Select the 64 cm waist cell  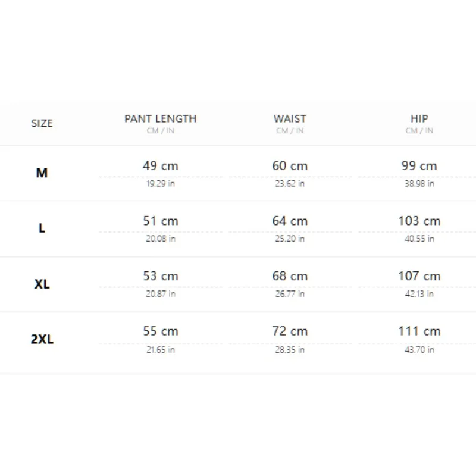pos(290,221)
